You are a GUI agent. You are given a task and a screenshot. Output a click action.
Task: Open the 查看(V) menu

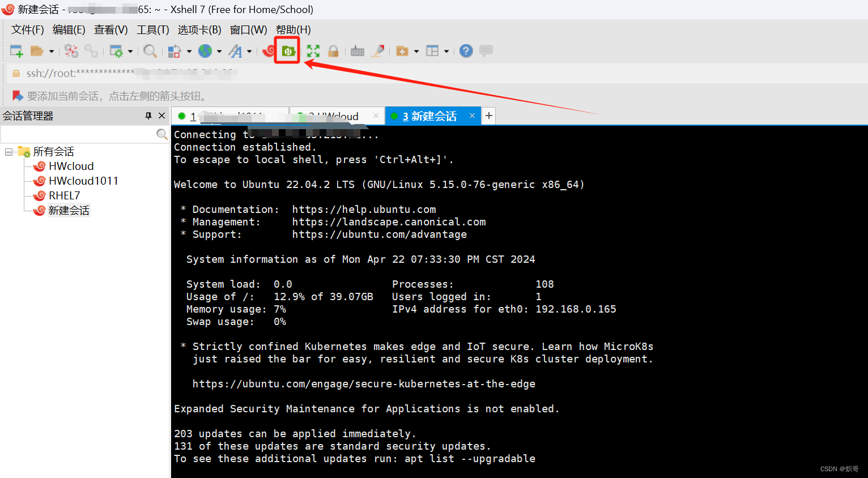(x=111, y=29)
